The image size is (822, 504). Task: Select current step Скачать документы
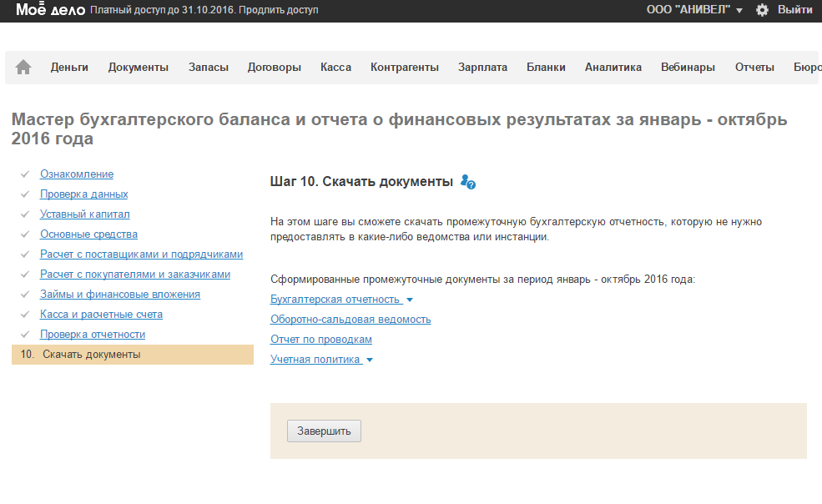click(92, 355)
